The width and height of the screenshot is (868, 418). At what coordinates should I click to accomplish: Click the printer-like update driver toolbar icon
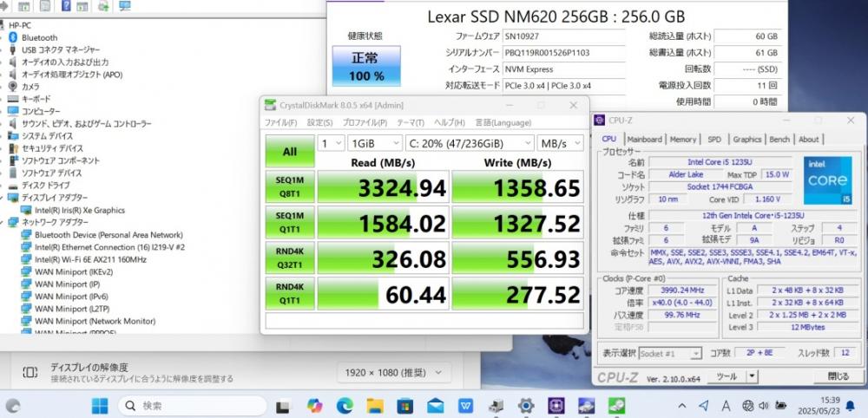pyautogui.click(x=103, y=7)
